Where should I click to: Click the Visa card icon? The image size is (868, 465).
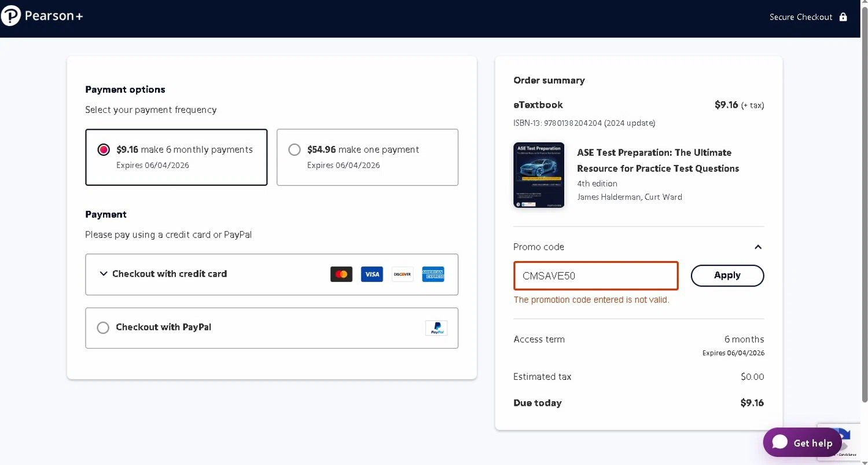click(x=372, y=274)
